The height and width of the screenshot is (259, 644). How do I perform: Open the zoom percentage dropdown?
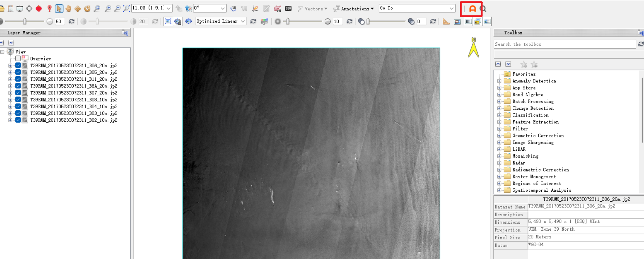[x=169, y=8]
